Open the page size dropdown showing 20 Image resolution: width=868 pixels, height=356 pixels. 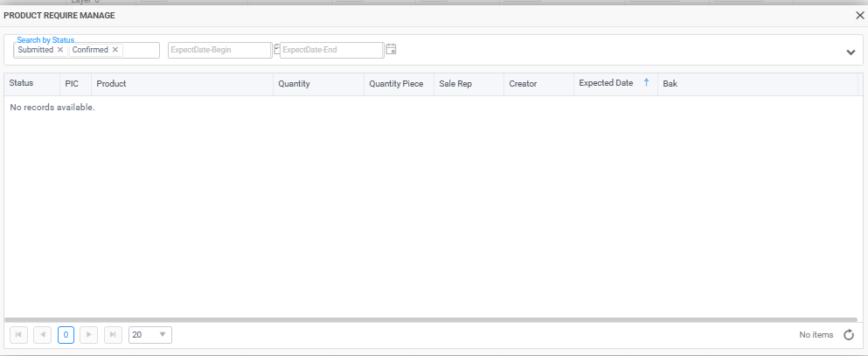point(150,335)
